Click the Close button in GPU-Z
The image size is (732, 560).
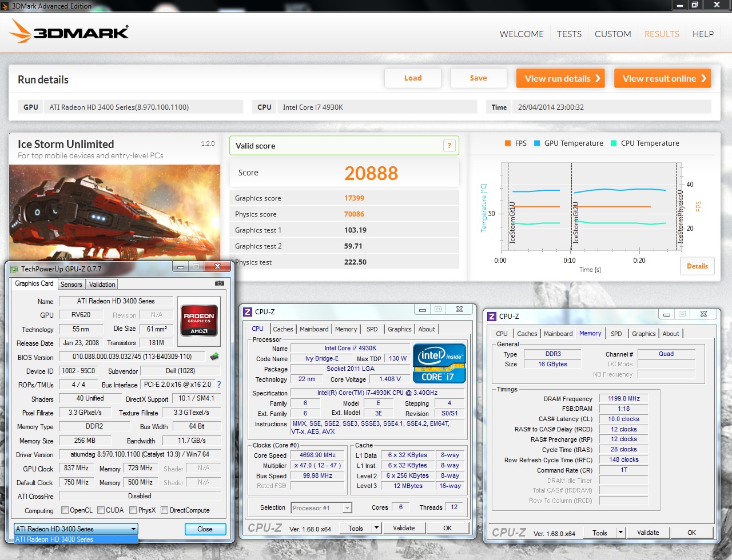[205, 529]
